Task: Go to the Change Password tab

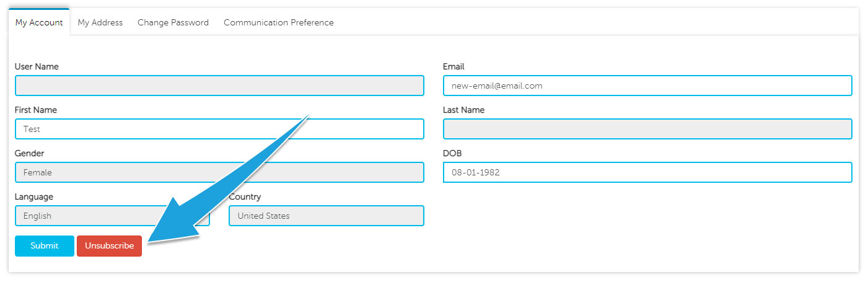Action: pyautogui.click(x=173, y=22)
